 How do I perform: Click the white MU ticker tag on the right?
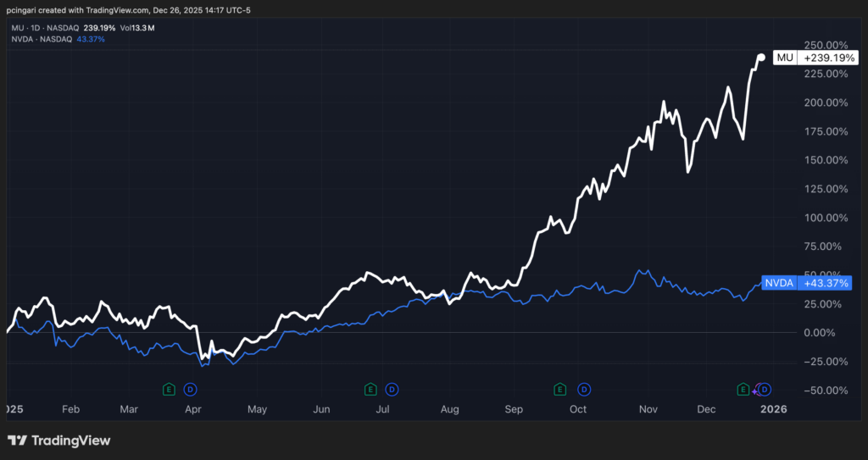coord(784,58)
